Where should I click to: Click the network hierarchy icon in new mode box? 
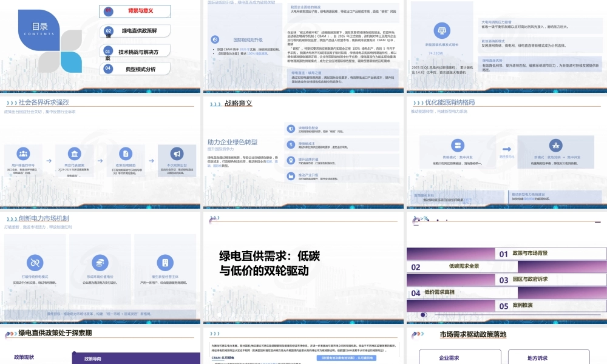point(554,145)
